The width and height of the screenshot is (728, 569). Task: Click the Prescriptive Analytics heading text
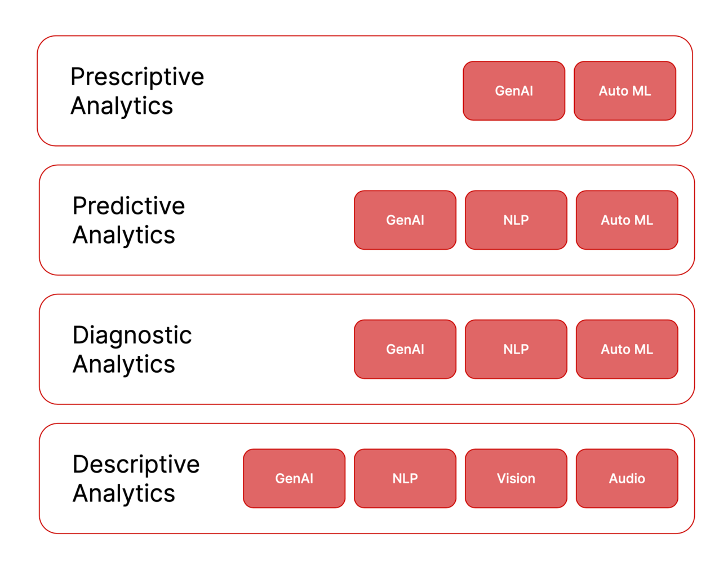[137, 91]
